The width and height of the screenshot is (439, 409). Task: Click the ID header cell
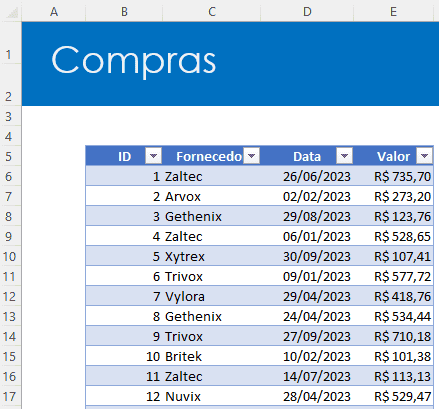pos(124,156)
